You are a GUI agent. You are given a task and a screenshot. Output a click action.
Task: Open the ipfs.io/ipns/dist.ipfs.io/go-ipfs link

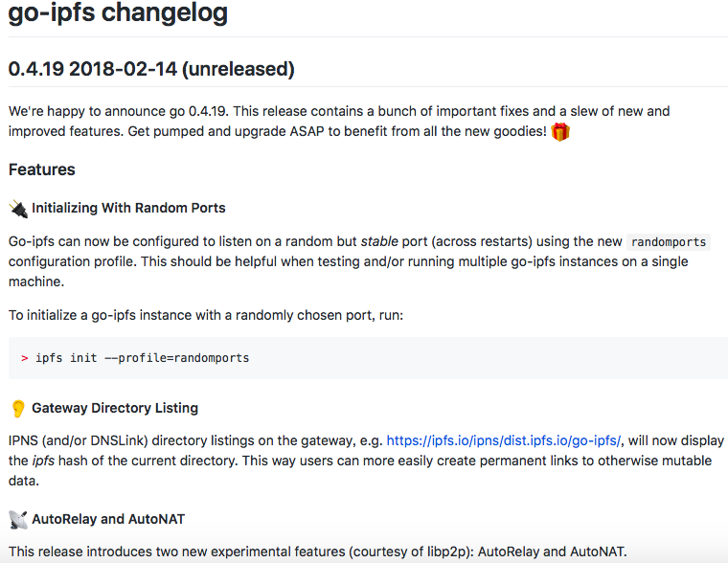pos(503,440)
